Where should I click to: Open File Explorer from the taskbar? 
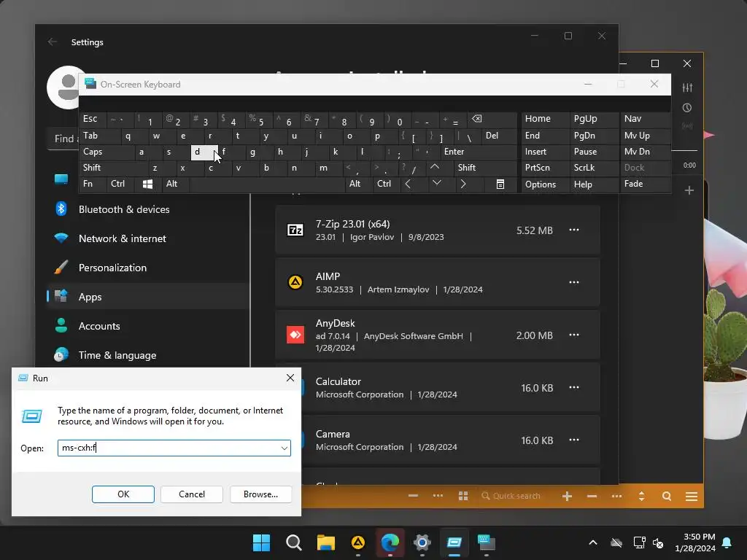(326, 542)
